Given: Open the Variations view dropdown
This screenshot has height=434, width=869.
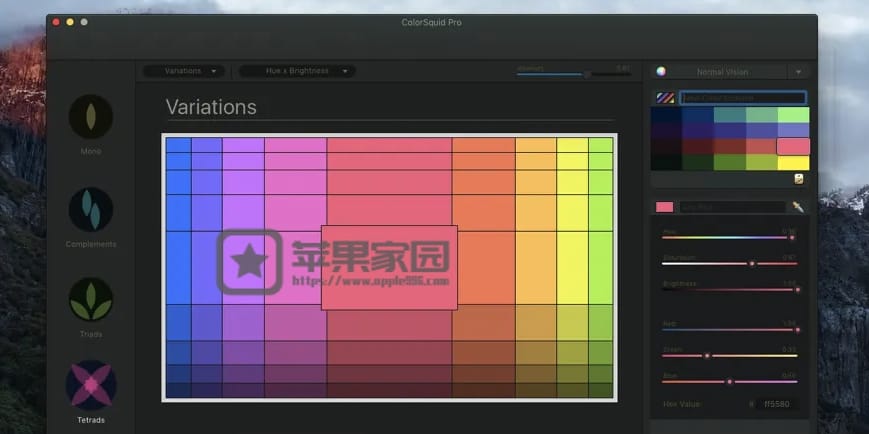Looking at the screenshot, I should click(x=184, y=71).
